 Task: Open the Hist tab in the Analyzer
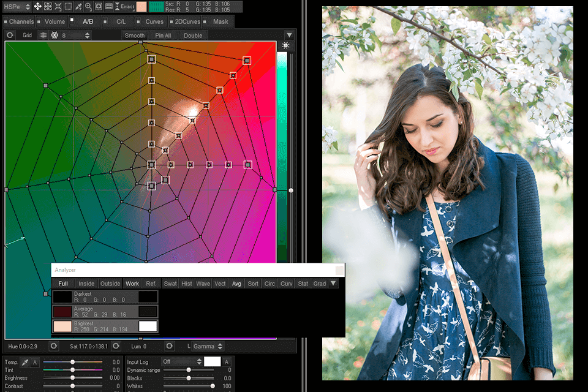(x=187, y=284)
